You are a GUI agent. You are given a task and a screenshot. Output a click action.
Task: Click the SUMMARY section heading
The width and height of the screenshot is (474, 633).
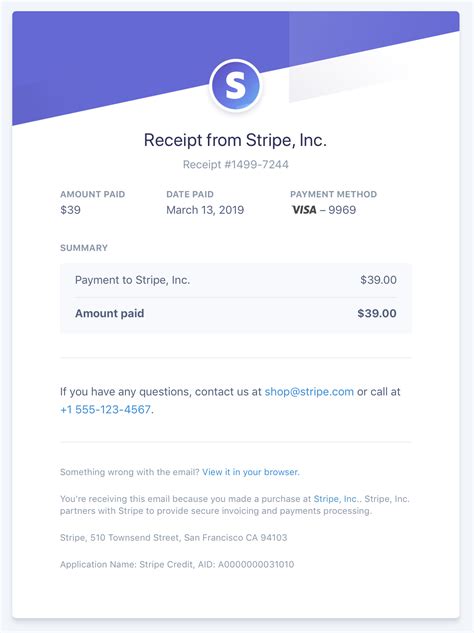(84, 248)
